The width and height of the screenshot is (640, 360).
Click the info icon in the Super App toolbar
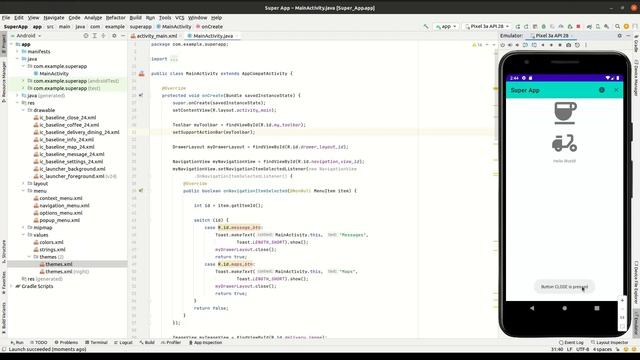point(602,90)
